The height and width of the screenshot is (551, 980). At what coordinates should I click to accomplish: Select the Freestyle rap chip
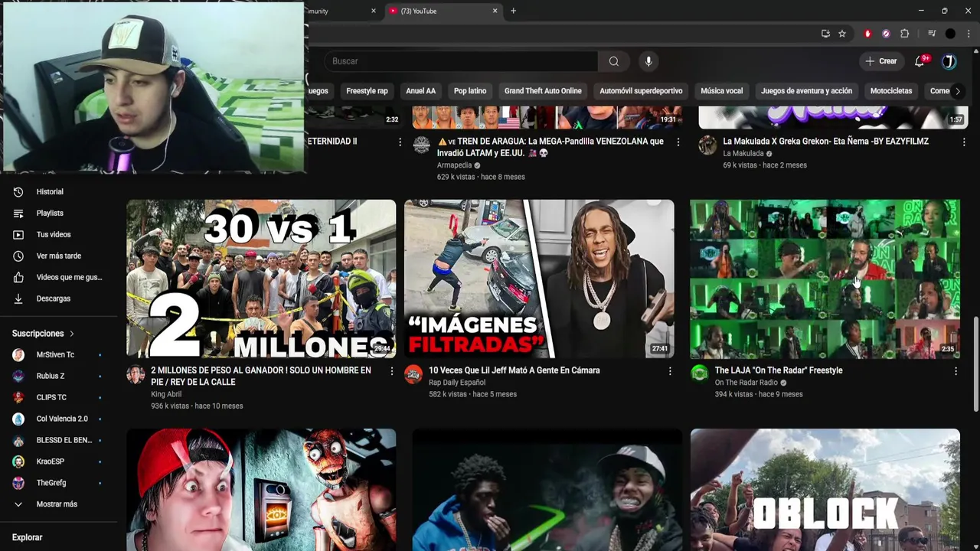[x=367, y=91]
